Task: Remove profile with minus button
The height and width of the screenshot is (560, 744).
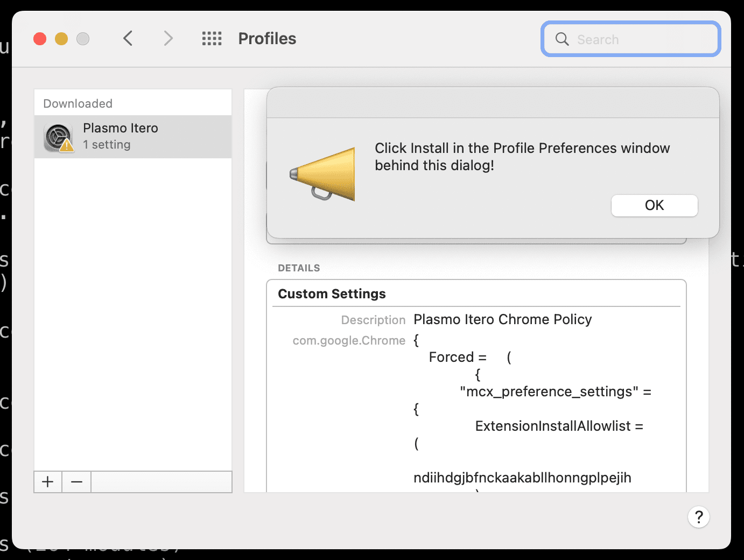Action: (x=76, y=482)
